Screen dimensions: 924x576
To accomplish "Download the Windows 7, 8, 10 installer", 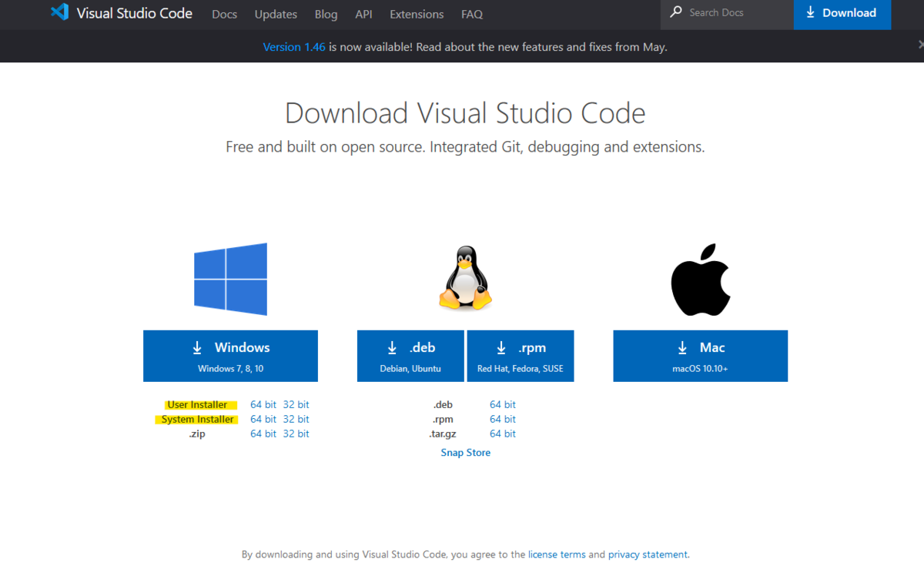I will click(230, 356).
